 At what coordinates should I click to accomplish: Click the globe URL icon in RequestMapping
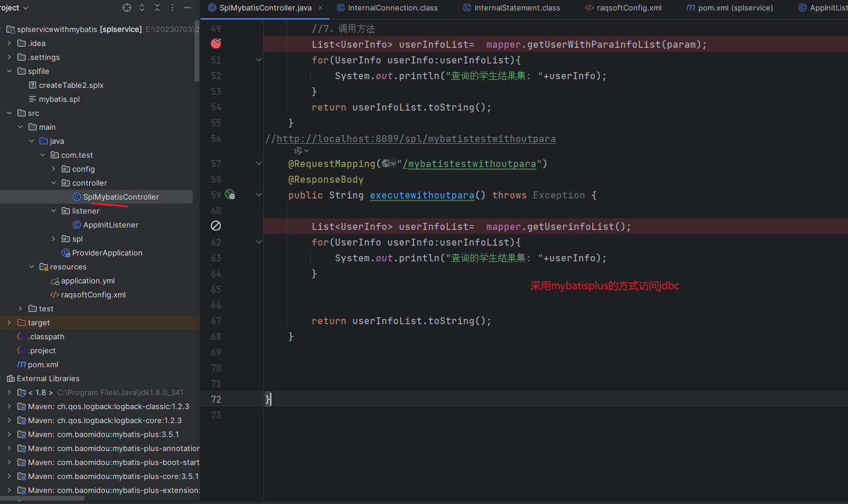coord(387,164)
